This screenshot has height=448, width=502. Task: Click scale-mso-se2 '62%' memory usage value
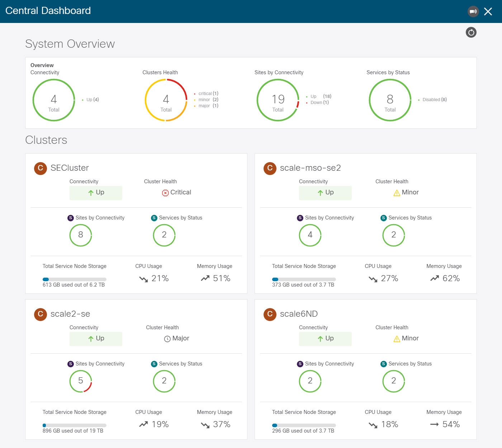pos(451,278)
